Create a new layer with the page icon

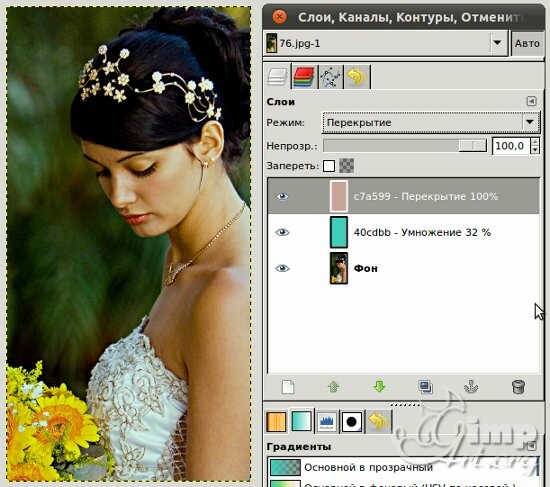pos(288,387)
